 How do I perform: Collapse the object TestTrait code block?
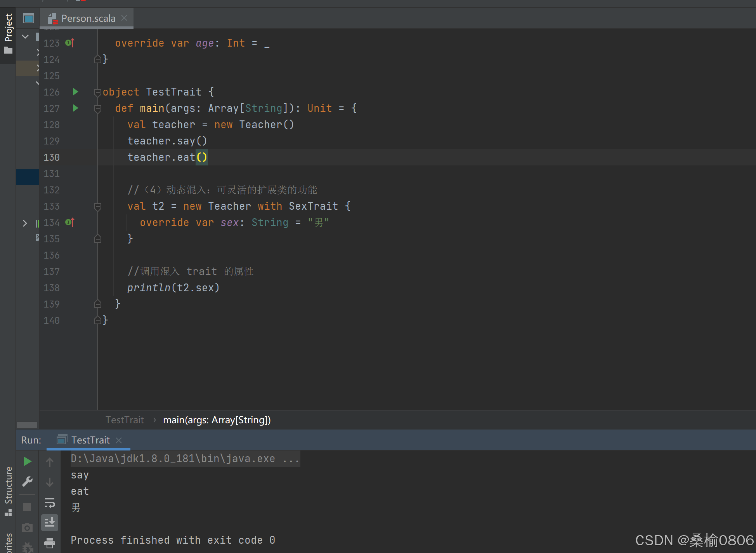(98, 92)
